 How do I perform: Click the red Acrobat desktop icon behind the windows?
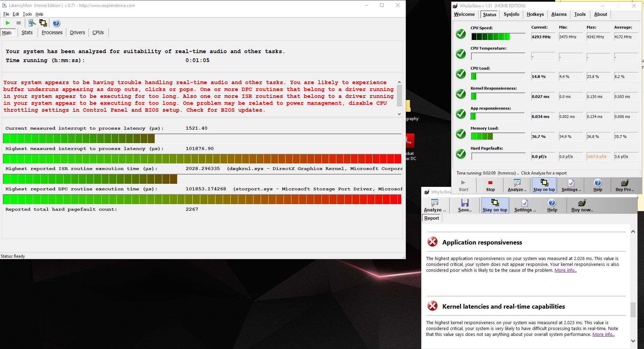tap(410, 141)
